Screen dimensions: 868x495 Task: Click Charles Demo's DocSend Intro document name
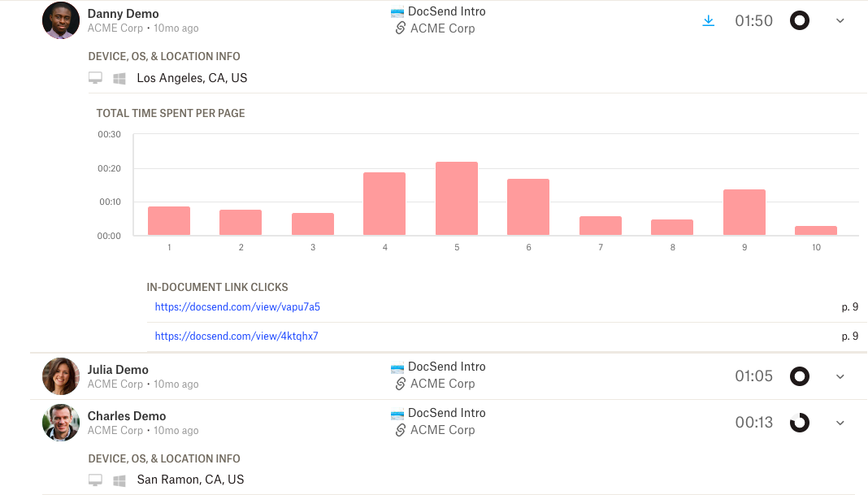click(x=446, y=413)
